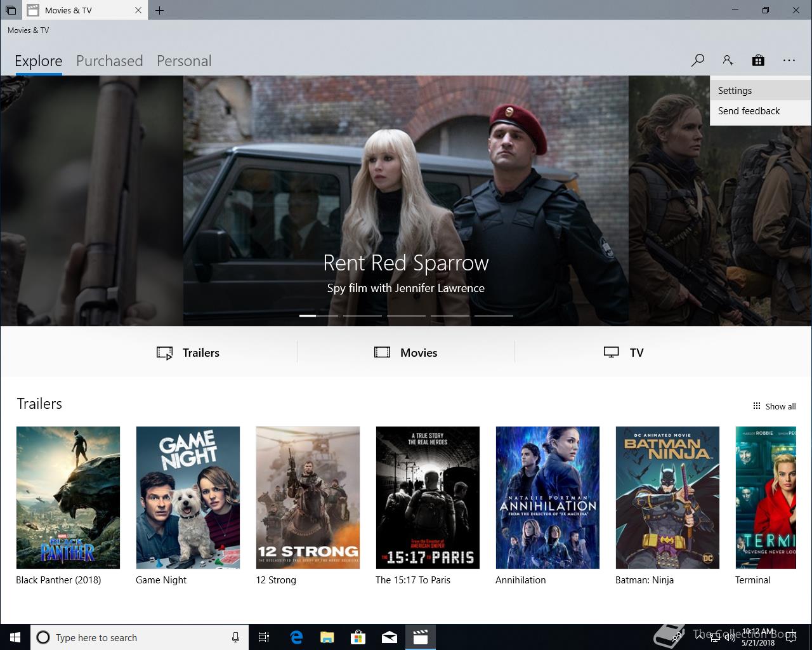This screenshot has height=650, width=812.
Task: Open File Explorer from taskbar
Action: pyautogui.click(x=327, y=637)
